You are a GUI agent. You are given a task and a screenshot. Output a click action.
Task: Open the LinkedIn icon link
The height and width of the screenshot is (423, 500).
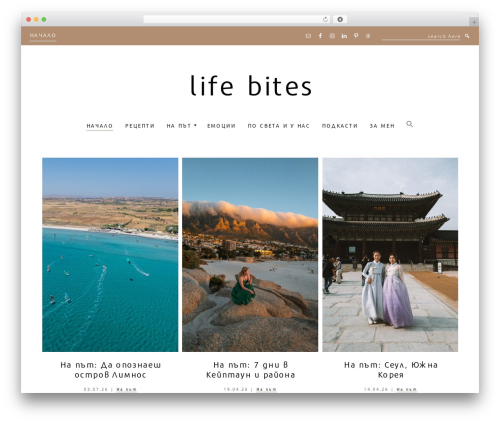[x=344, y=36]
